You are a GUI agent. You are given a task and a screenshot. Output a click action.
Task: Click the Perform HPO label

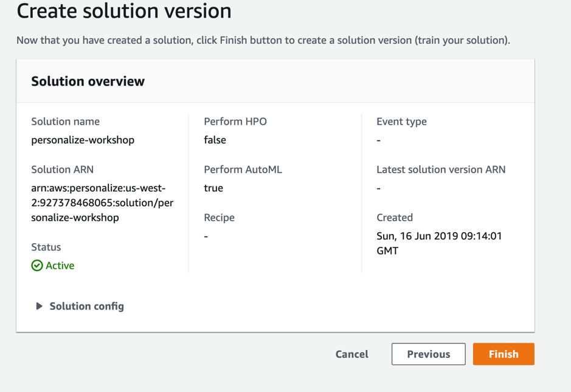tap(235, 121)
